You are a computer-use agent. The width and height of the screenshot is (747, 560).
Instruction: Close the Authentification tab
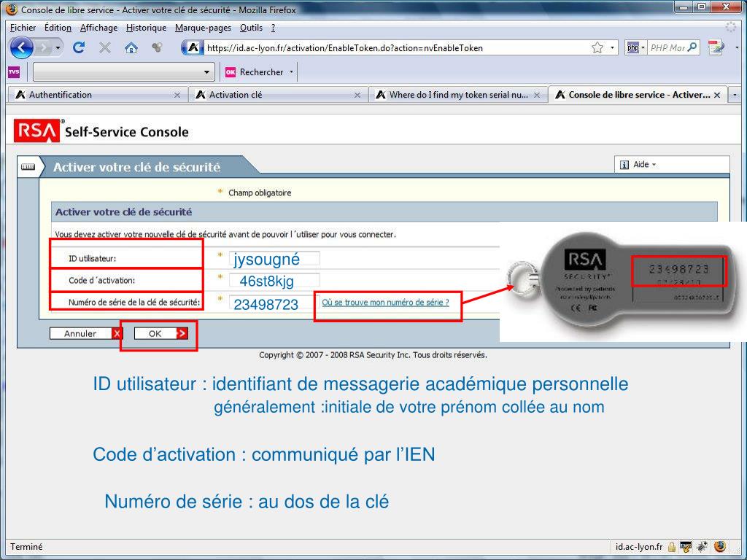tap(177, 96)
